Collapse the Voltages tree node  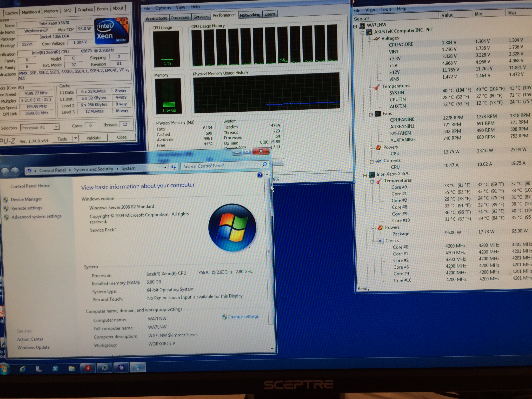[370, 40]
